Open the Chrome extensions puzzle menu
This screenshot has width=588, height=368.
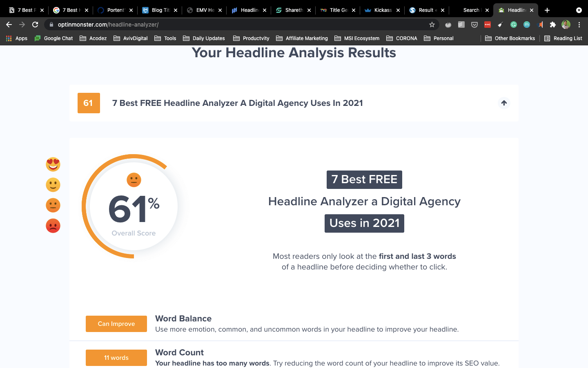[552, 25]
